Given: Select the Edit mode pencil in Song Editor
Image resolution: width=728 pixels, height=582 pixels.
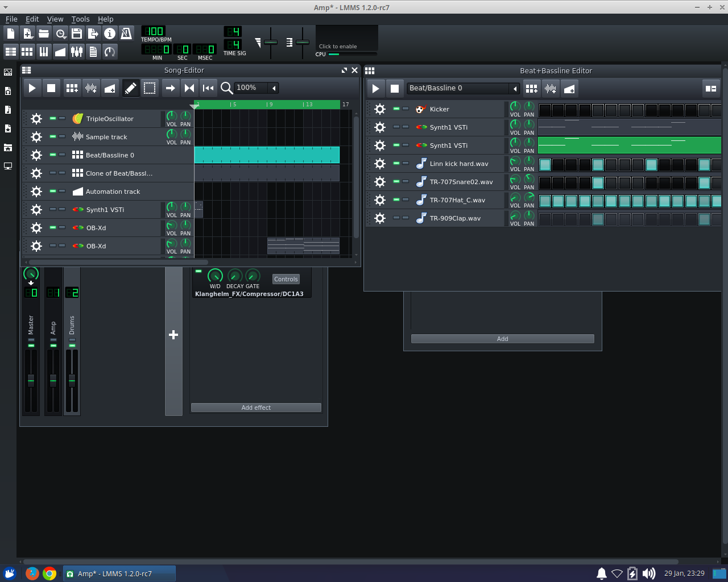Looking at the screenshot, I should tap(130, 88).
